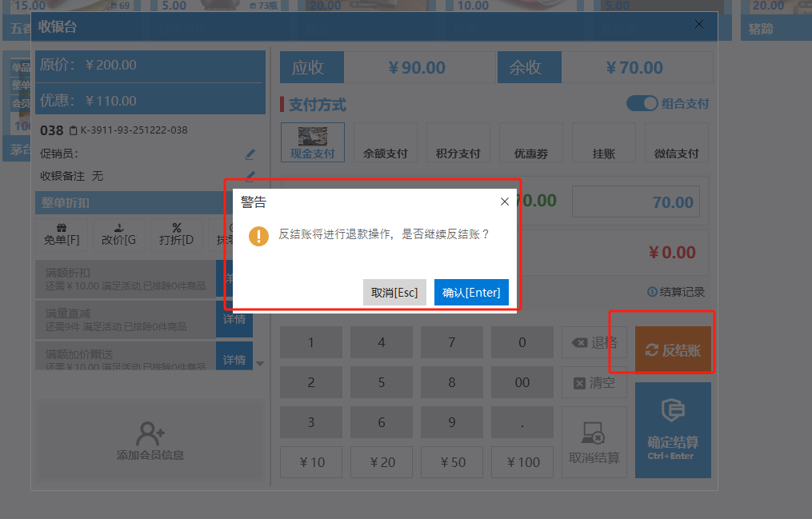Click the 清空 clear icon button

(x=579, y=383)
